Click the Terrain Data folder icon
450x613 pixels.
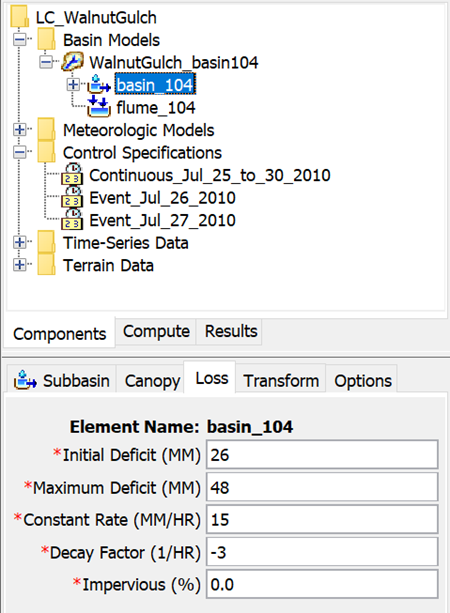point(47,265)
